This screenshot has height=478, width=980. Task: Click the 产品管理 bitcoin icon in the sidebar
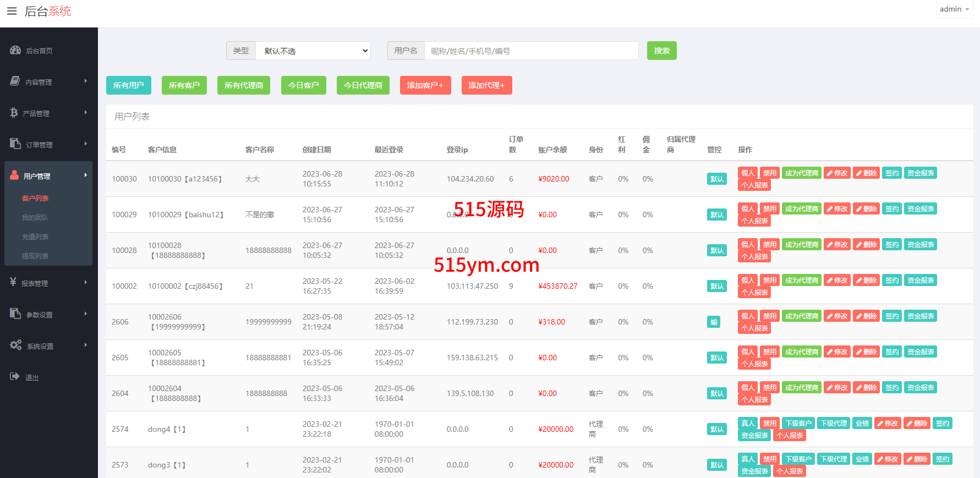pos(14,113)
